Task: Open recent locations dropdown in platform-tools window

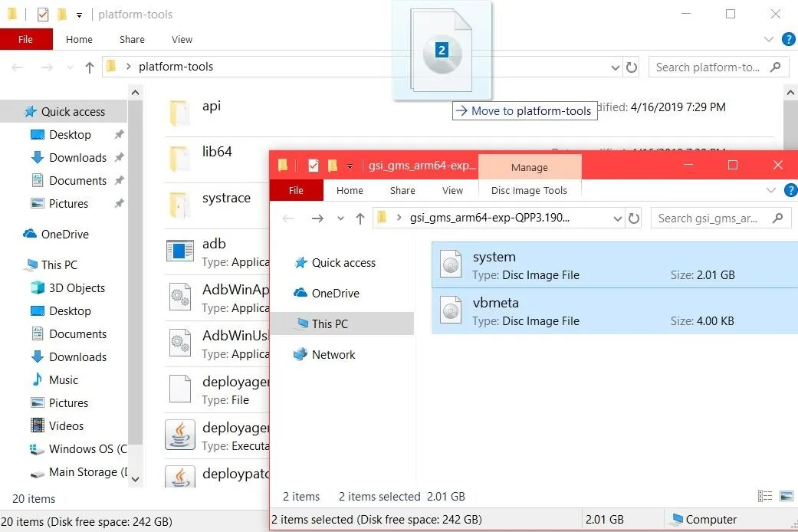Action: pos(71,67)
